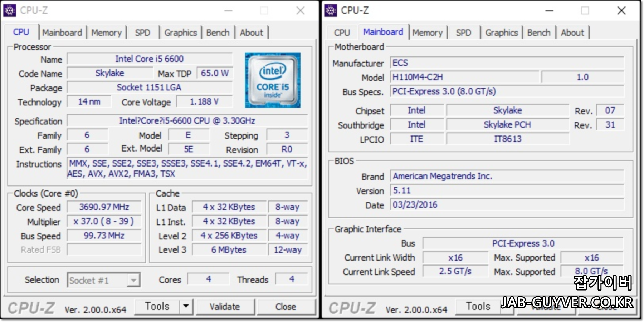Click BIOS Date value '03/23/2016'
The width and height of the screenshot is (644, 322).
click(507, 204)
